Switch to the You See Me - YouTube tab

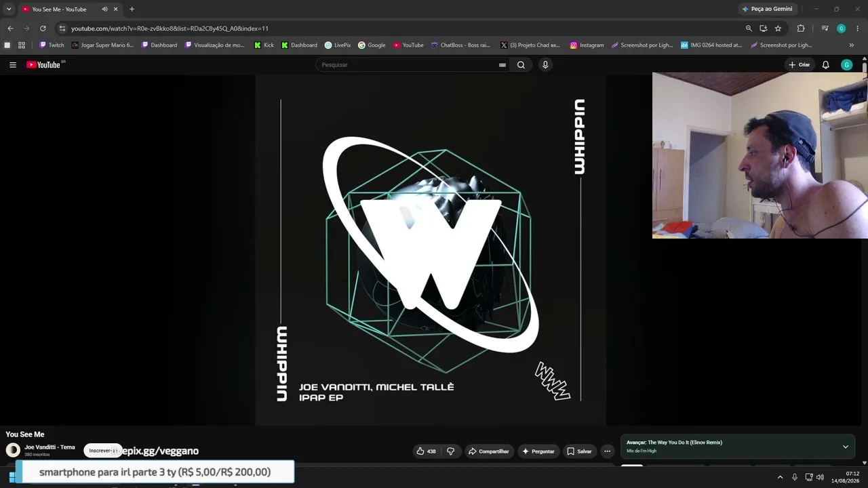click(x=70, y=9)
